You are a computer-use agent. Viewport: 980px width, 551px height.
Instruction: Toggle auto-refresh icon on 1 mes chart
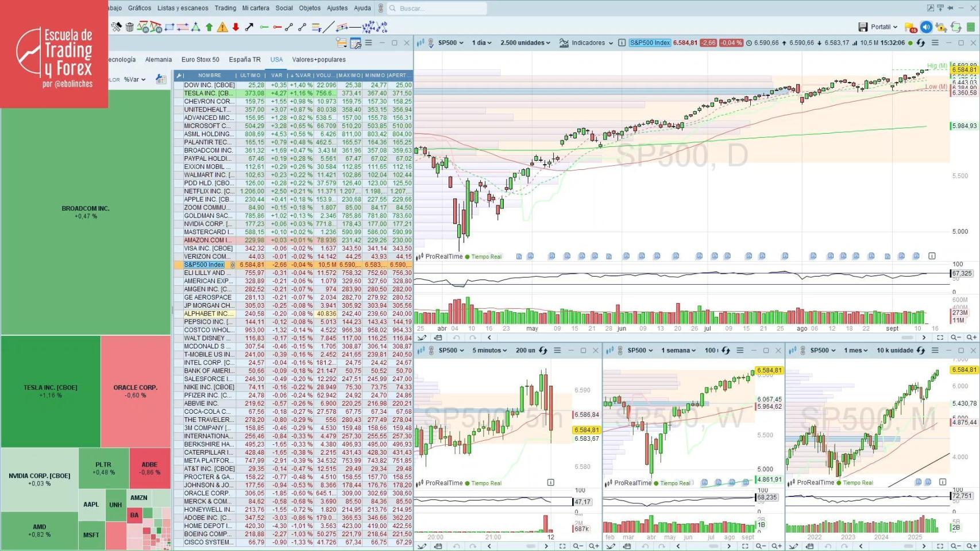tap(921, 351)
